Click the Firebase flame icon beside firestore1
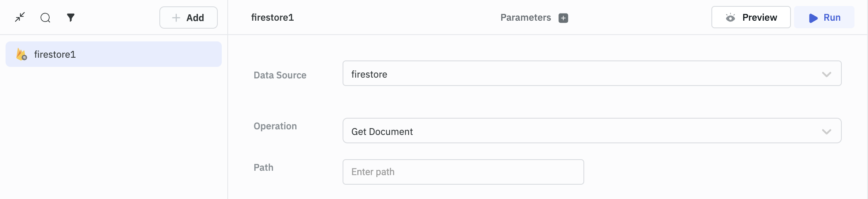The width and height of the screenshot is (868, 199). [21, 54]
